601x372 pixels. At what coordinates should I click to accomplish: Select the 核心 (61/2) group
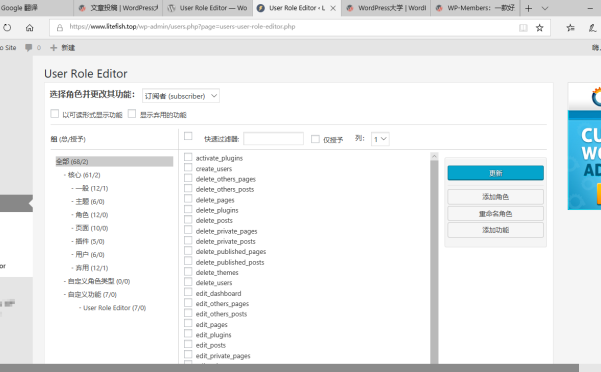(x=84, y=175)
